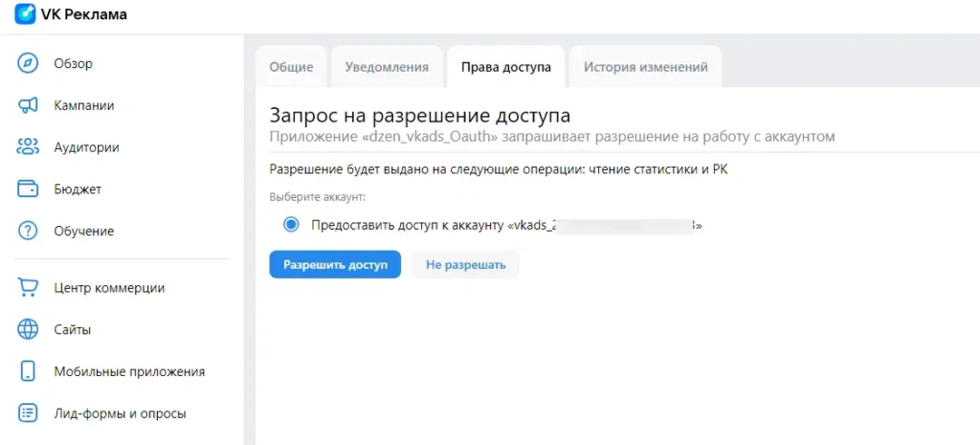Open the Уведомления tab
This screenshot has width=980, height=445.
pos(387,67)
